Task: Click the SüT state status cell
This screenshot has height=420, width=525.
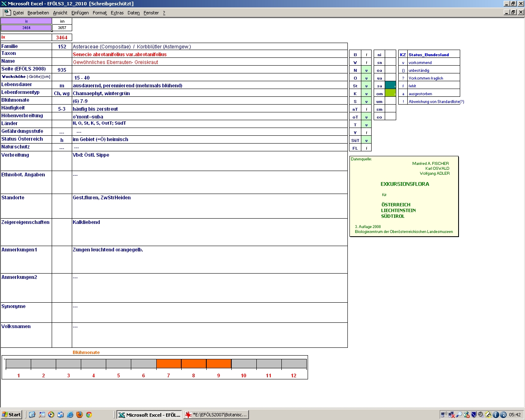Action: point(366,140)
